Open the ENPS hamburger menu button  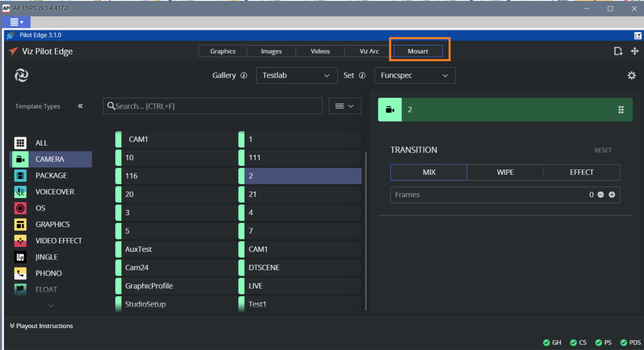coord(17,22)
